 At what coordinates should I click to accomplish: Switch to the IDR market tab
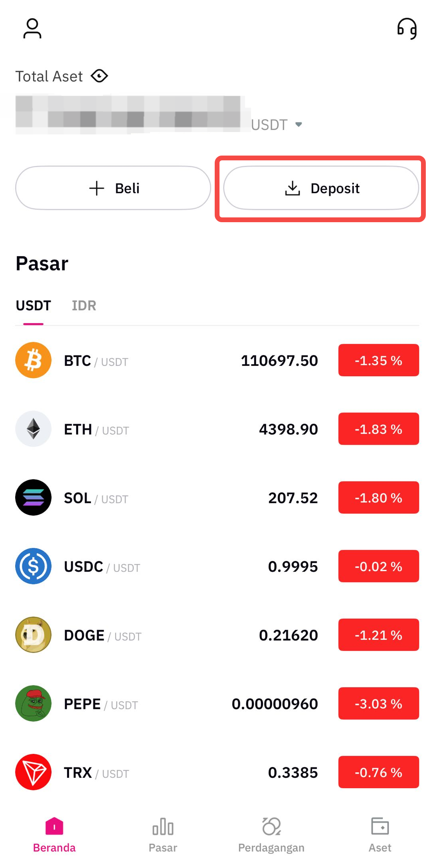coord(84,306)
